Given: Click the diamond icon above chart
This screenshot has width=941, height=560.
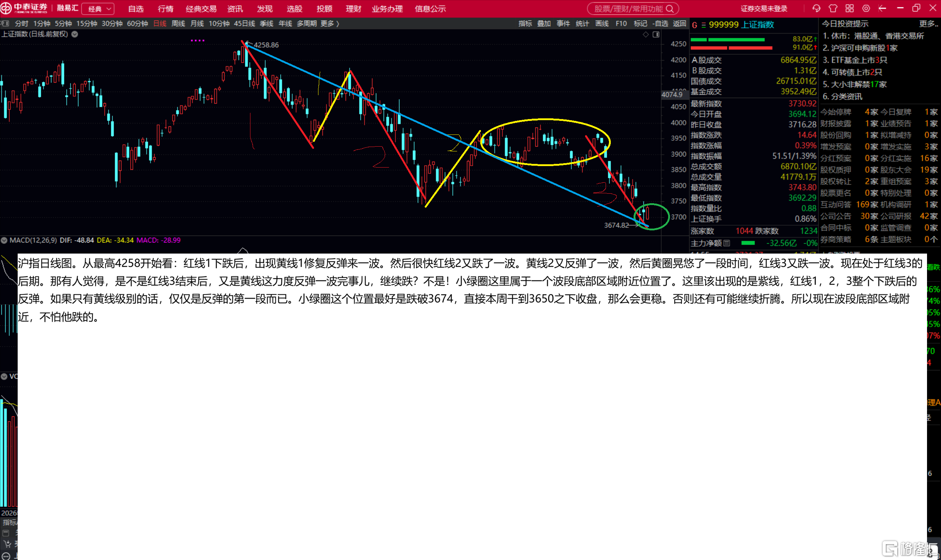Looking at the screenshot, I should coord(646,34).
